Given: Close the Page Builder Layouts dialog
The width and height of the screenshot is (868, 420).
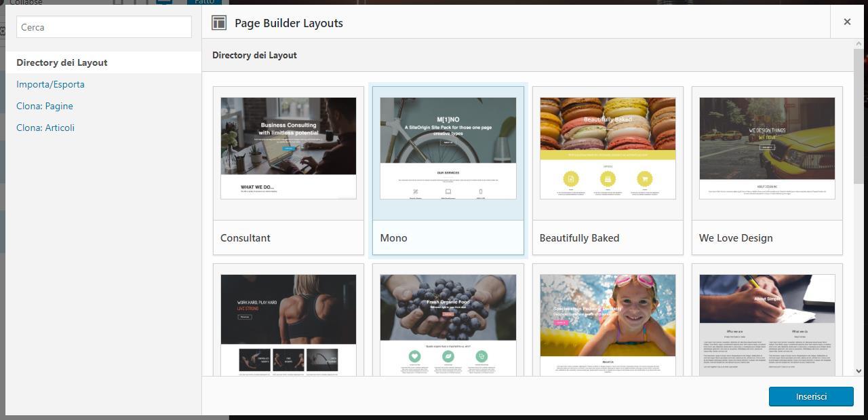Looking at the screenshot, I should tap(847, 22).
